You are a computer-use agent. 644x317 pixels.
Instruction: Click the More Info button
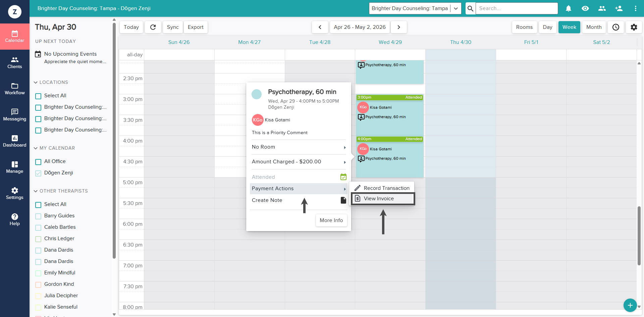coord(331,220)
